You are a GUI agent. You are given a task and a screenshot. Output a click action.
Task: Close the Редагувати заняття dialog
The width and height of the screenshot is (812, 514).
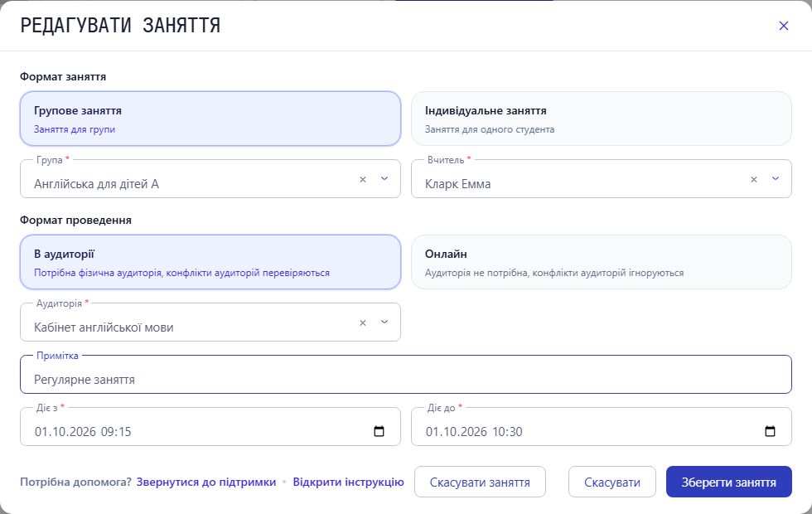pyautogui.click(x=784, y=26)
